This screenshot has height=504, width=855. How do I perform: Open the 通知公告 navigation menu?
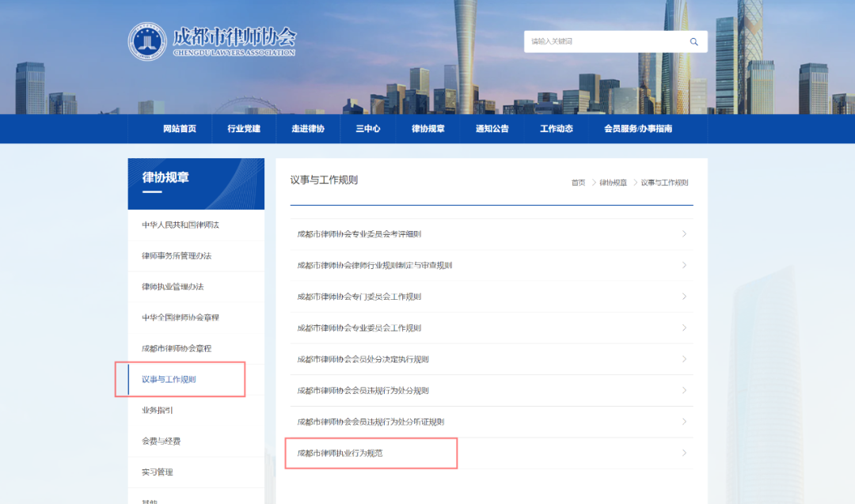[493, 128]
